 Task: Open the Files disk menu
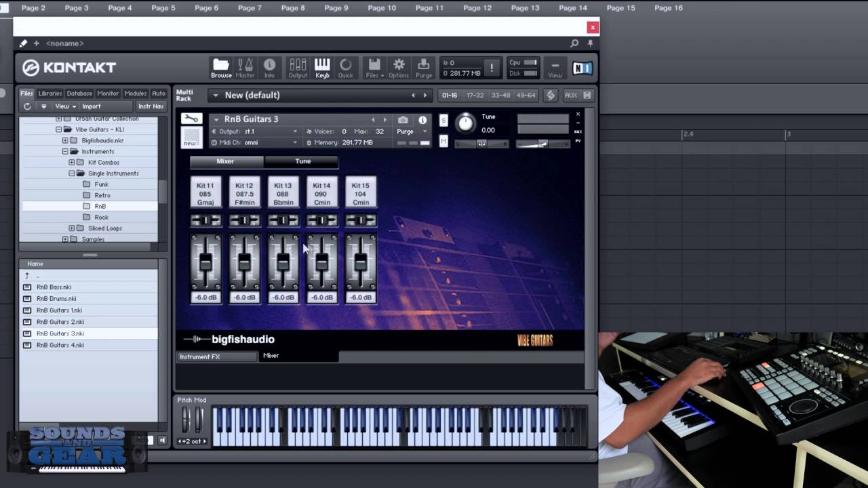pos(374,68)
